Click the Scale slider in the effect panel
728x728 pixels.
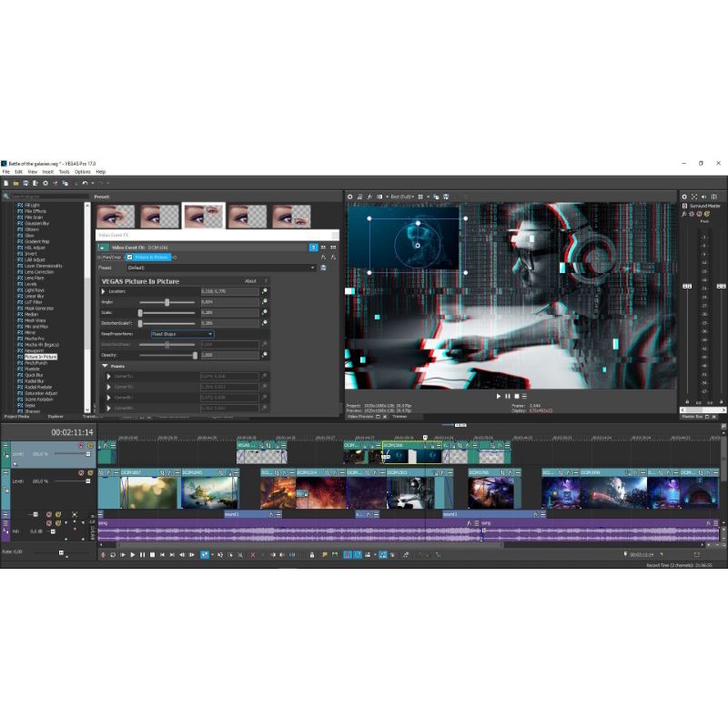167,312
